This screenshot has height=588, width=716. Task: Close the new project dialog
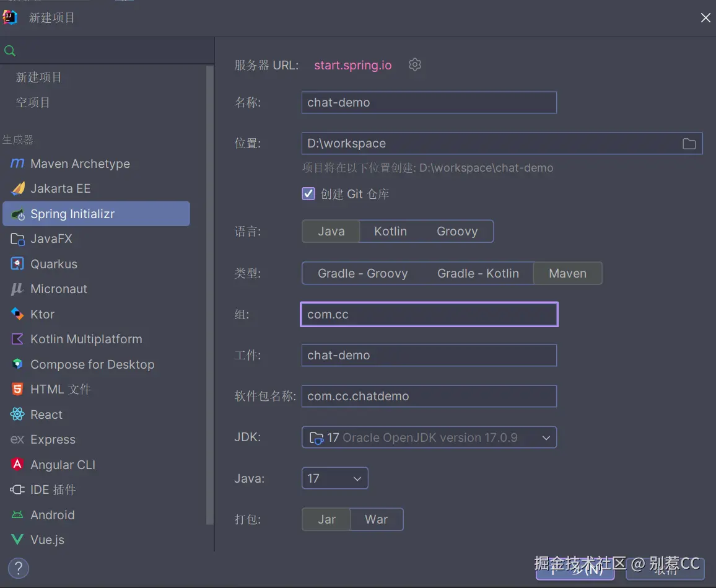coord(705,18)
